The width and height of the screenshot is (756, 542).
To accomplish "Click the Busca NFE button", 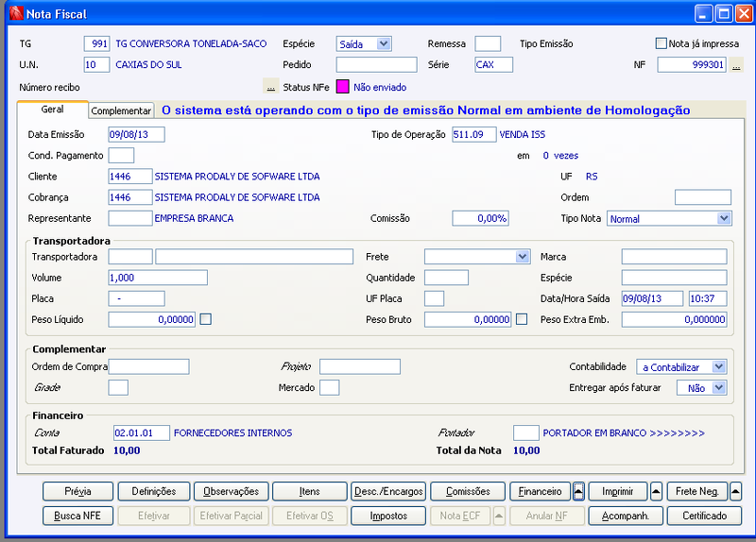I will click(77, 516).
